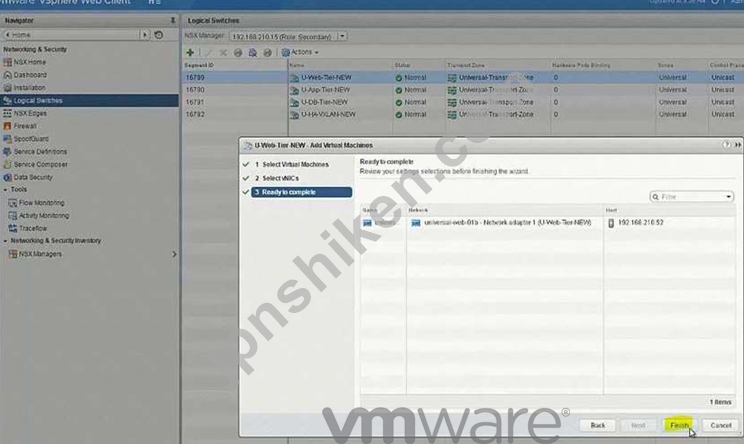Open Service Composer in navigator

coord(40,165)
